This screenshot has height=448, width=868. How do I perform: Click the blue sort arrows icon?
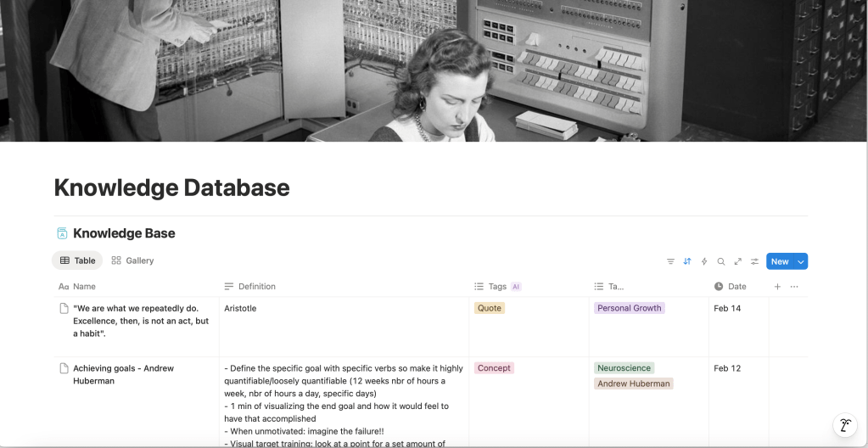(687, 261)
